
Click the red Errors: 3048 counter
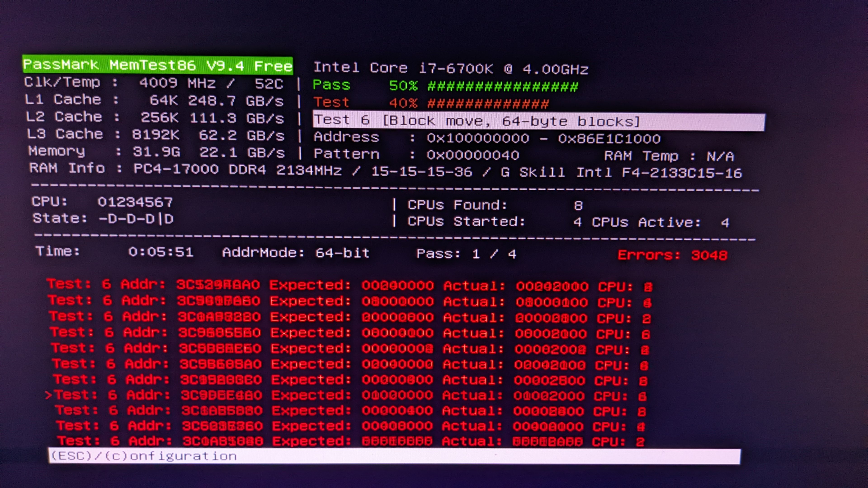(x=672, y=255)
